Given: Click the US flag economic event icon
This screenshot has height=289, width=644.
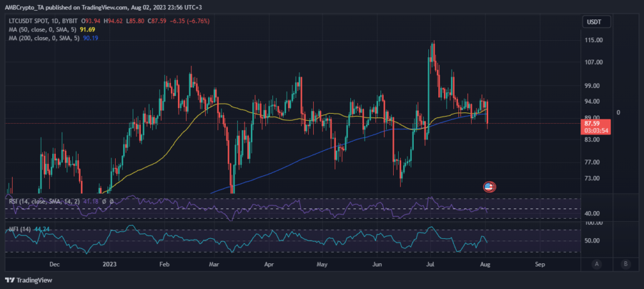Looking at the screenshot, I should pyautogui.click(x=489, y=187).
